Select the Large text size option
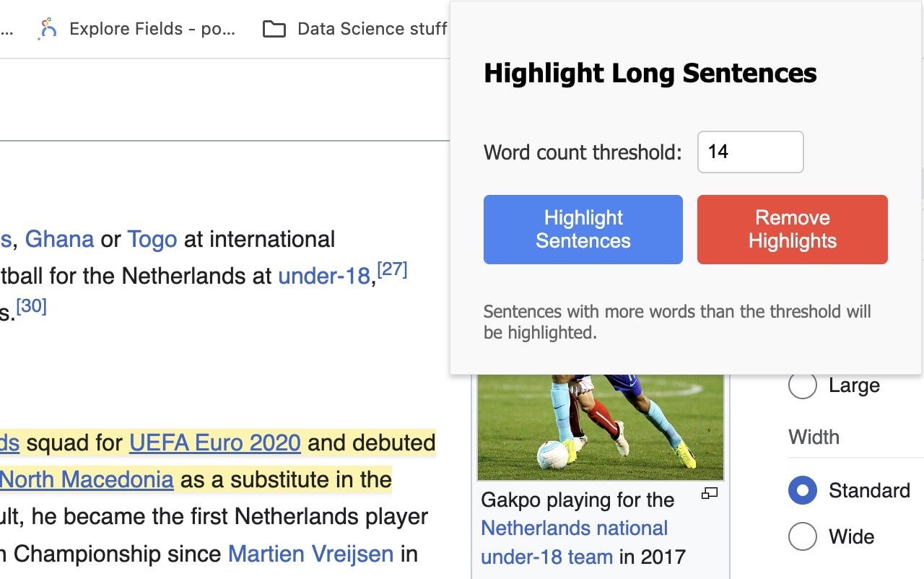This screenshot has width=924, height=579. [x=803, y=386]
